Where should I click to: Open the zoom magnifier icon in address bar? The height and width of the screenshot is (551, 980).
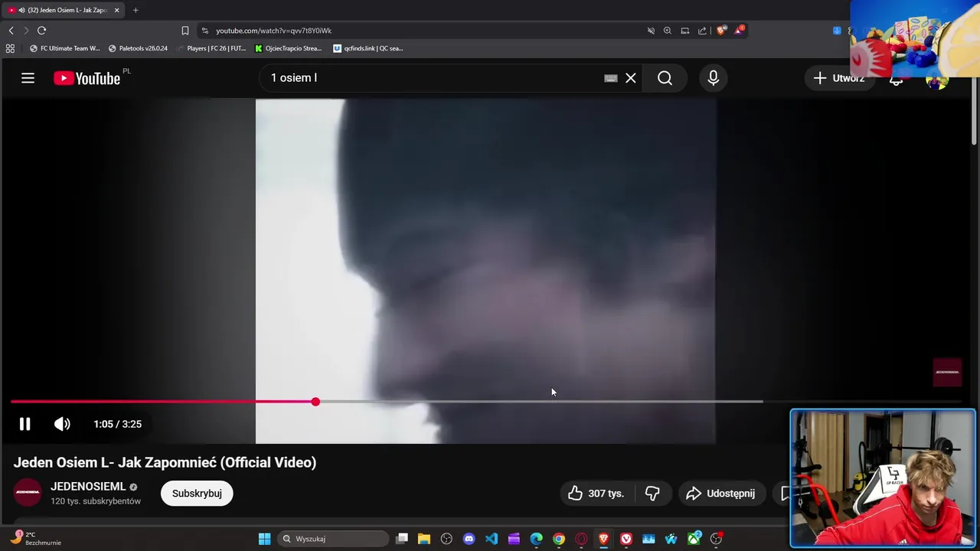(x=668, y=31)
